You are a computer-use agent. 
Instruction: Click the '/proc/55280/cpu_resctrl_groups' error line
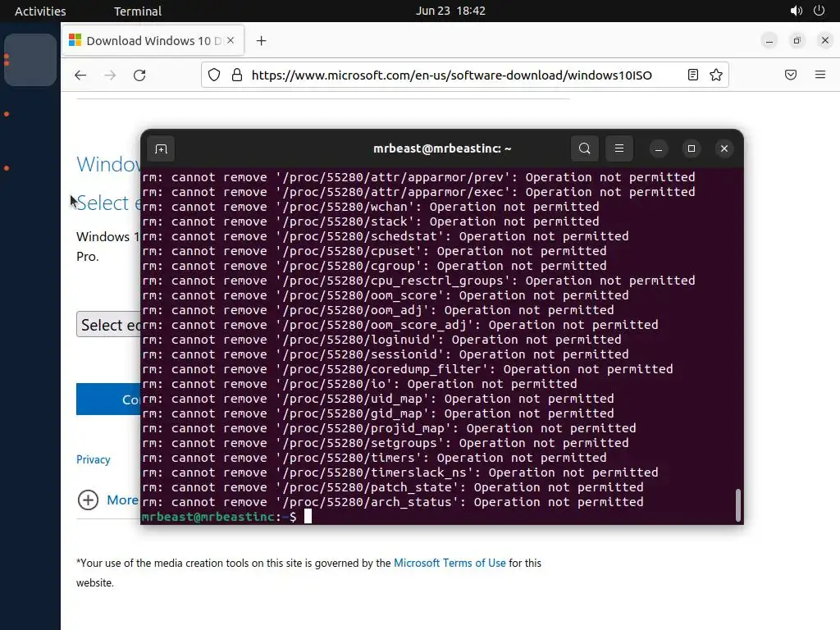(x=418, y=281)
